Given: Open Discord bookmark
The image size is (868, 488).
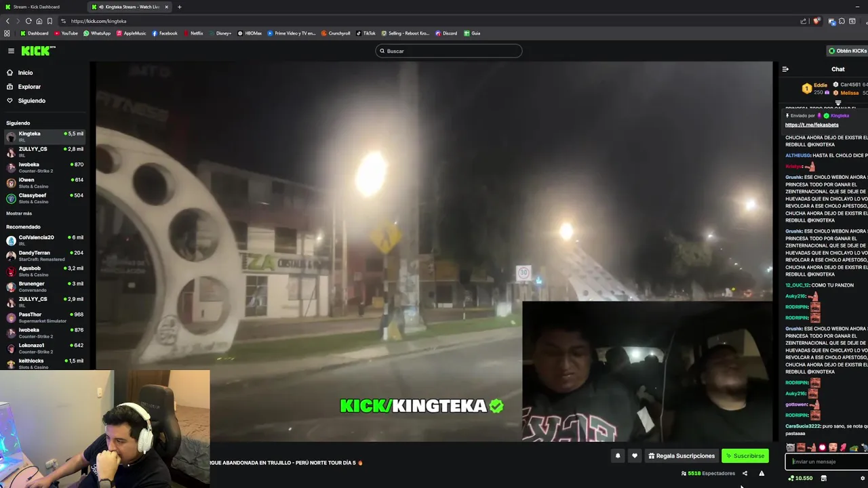Looking at the screenshot, I should [446, 33].
